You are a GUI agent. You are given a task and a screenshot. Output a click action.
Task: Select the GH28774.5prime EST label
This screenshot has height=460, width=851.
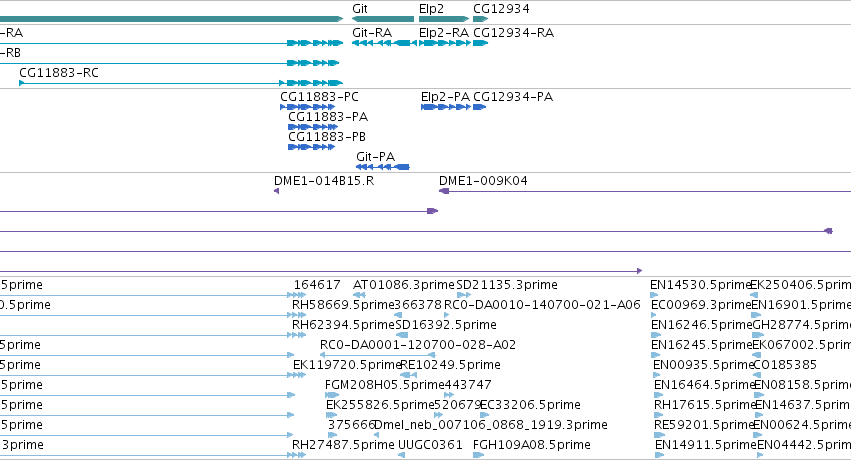tap(802, 325)
